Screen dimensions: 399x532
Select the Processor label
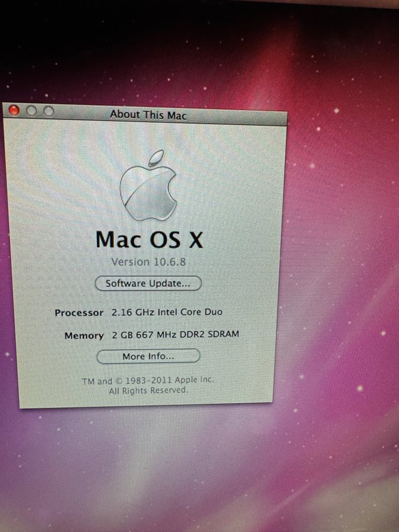(79, 313)
